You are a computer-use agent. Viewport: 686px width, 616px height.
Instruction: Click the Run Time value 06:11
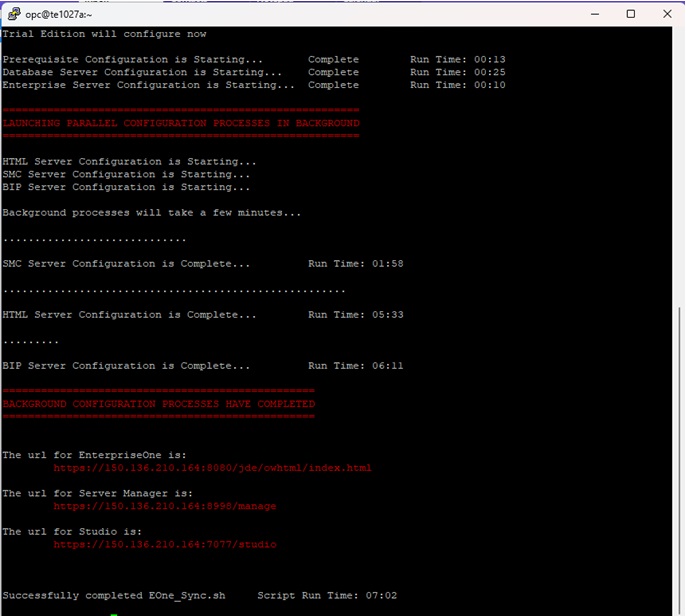pyautogui.click(x=388, y=366)
